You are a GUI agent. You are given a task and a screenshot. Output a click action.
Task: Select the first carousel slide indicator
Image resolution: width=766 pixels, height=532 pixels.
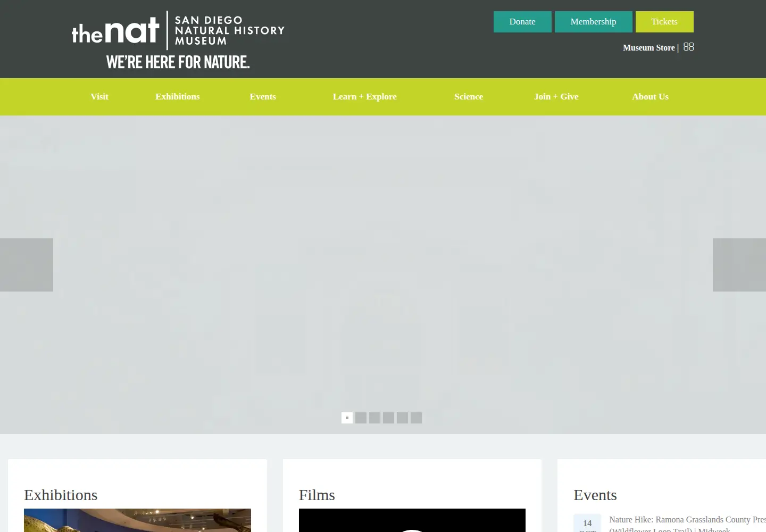click(x=347, y=418)
